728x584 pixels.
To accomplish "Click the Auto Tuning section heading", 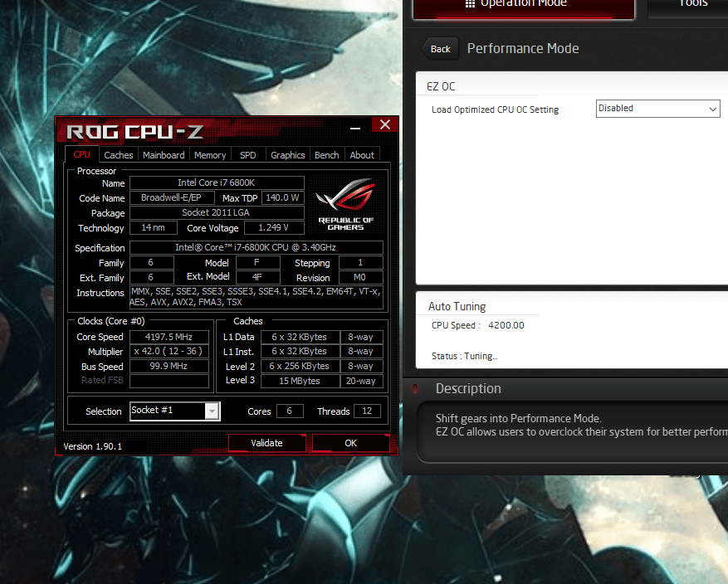I will pyautogui.click(x=457, y=306).
